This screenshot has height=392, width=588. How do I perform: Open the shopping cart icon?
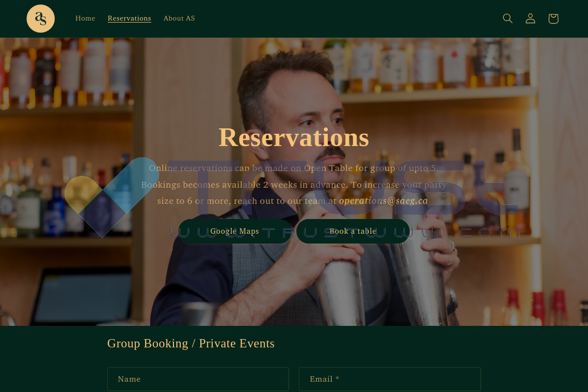point(553,19)
